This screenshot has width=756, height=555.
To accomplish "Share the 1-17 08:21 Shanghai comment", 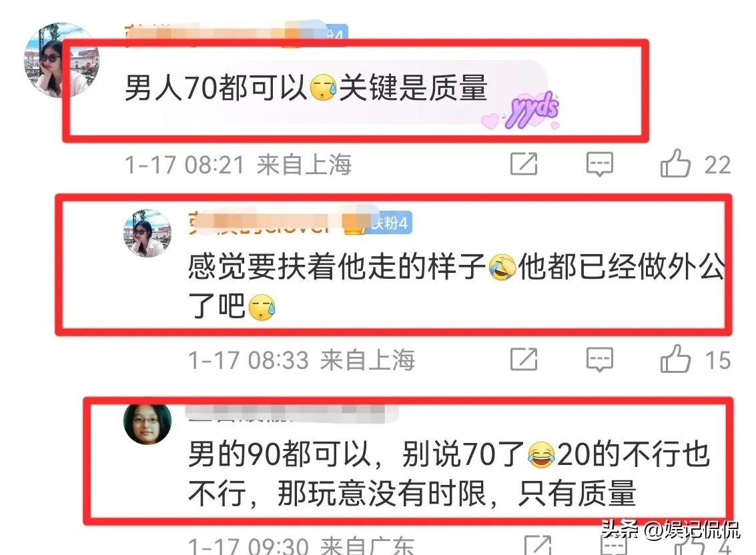I will (524, 163).
